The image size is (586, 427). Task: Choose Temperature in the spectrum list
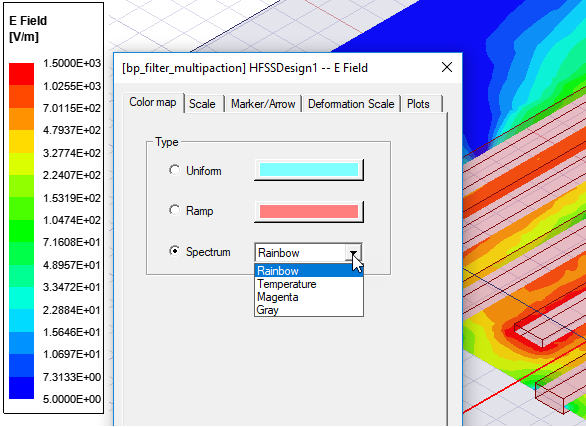pyautogui.click(x=309, y=284)
